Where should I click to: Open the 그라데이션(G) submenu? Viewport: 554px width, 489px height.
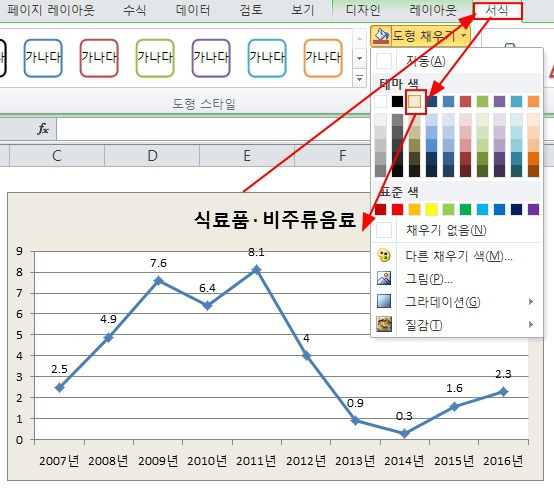[x=457, y=302]
